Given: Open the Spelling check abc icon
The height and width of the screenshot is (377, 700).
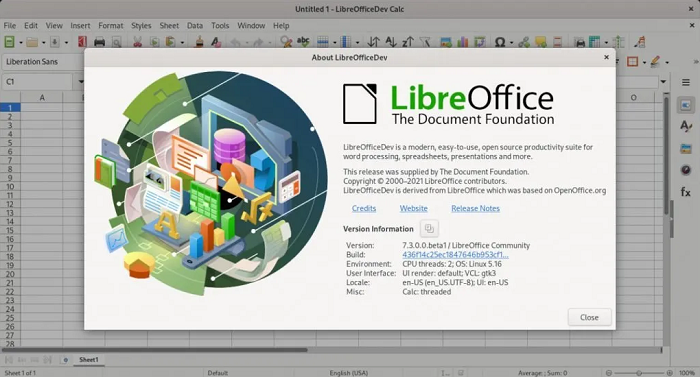Looking at the screenshot, I should pos(303,42).
